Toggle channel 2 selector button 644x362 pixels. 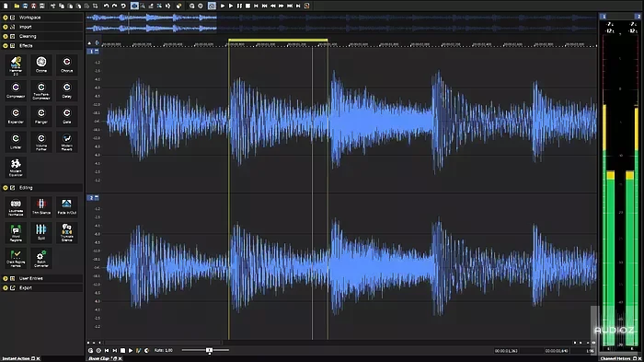click(91, 198)
